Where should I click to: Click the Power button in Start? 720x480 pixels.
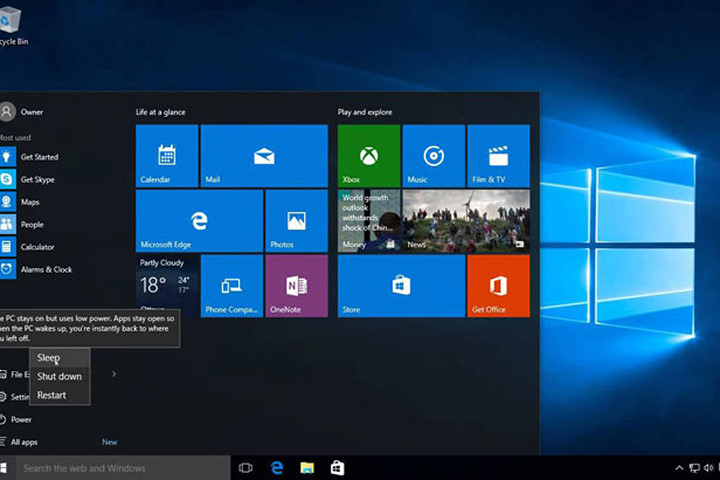pos(16,419)
